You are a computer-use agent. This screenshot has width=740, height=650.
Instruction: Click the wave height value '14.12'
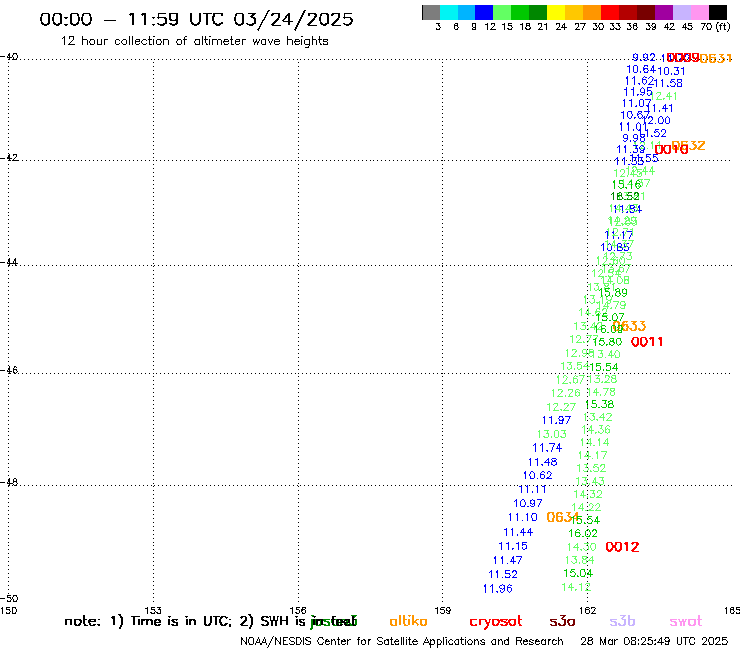point(576,587)
